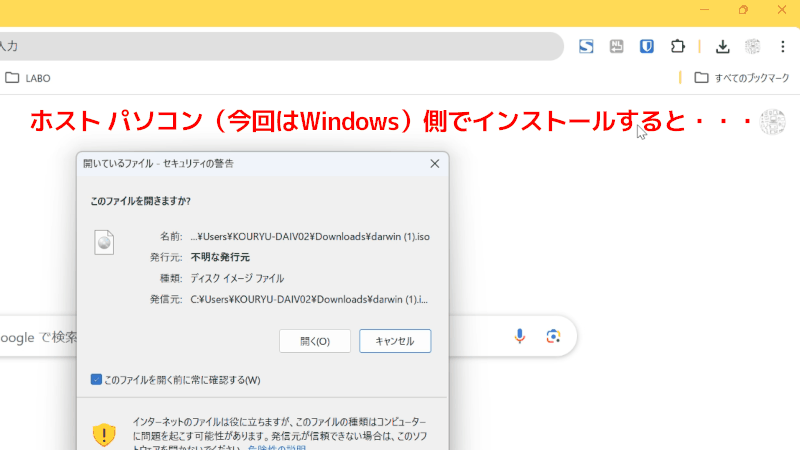Click the Google search box
The image size is (800, 450).
point(288,337)
